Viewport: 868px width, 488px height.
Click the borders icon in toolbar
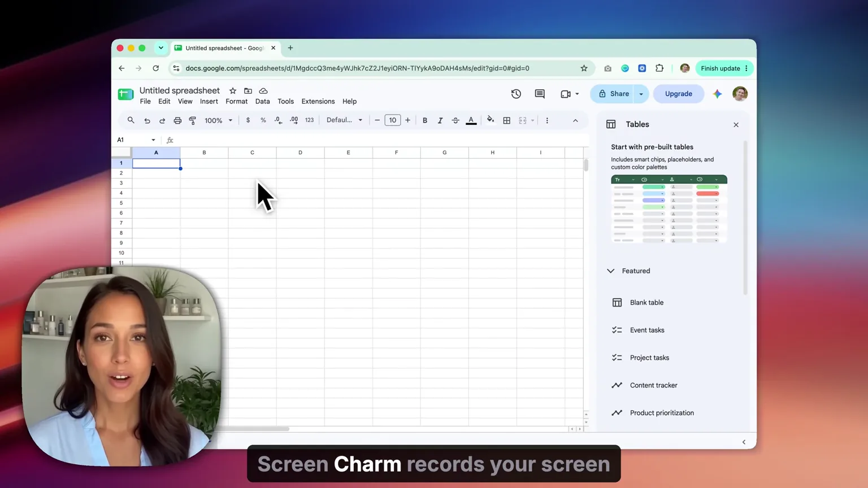click(507, 120)
